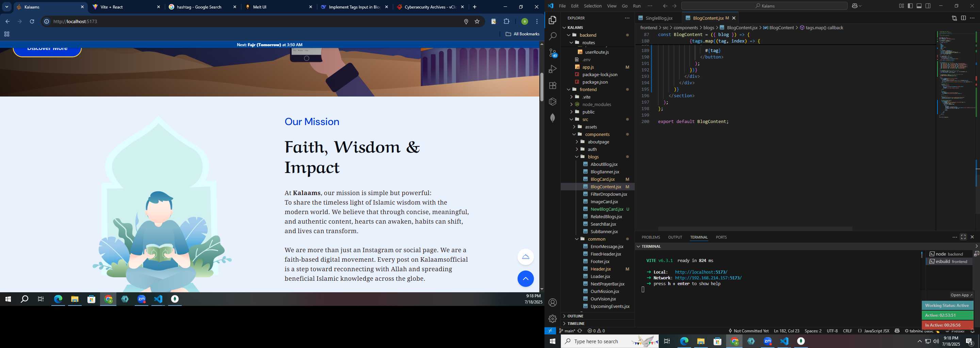Click the mosque scroll icon button on webpage

525,257
